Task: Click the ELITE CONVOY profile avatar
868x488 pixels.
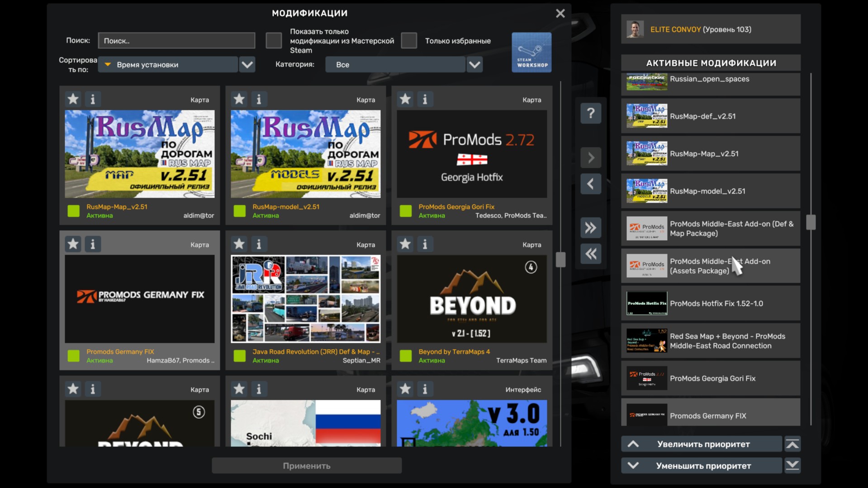Action: point(635,29)
